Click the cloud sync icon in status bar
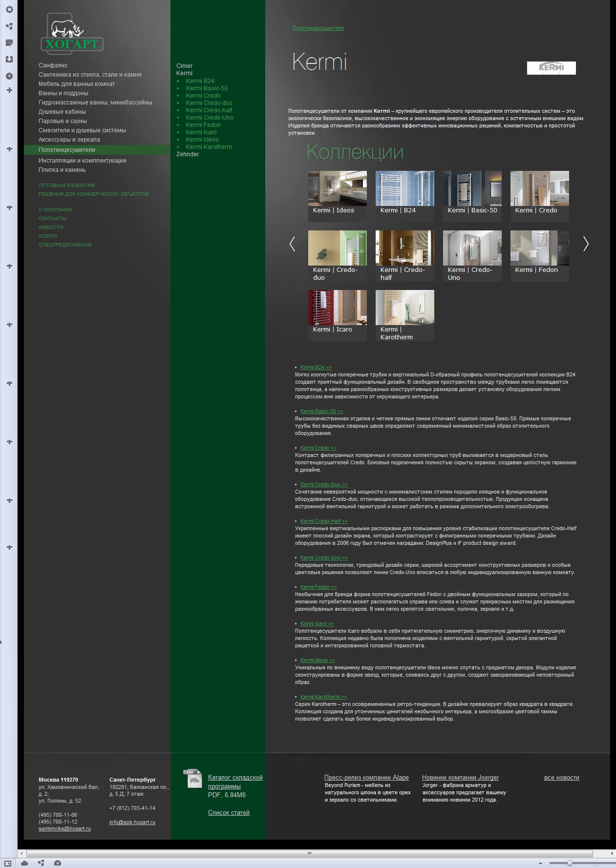This screenshot has height=868, width=616. pyautogui.click(x=24, y=863)
